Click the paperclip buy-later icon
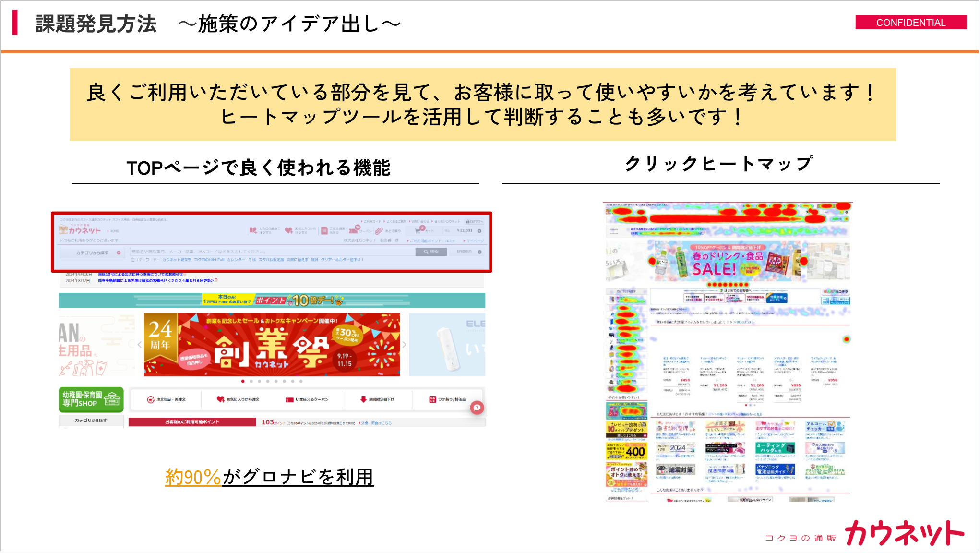Image resolution: width=980 pixels, height=553 pixels. (x=378, y=230)
